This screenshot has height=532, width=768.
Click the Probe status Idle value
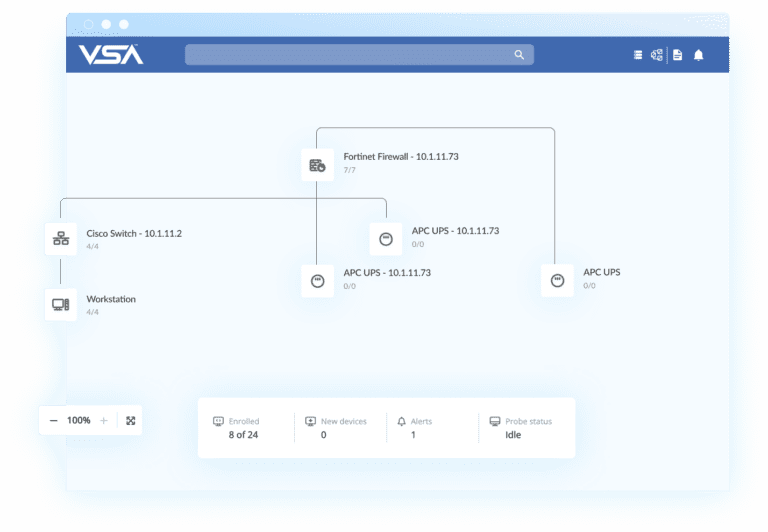pyautogui.click(x=513, y=435)
